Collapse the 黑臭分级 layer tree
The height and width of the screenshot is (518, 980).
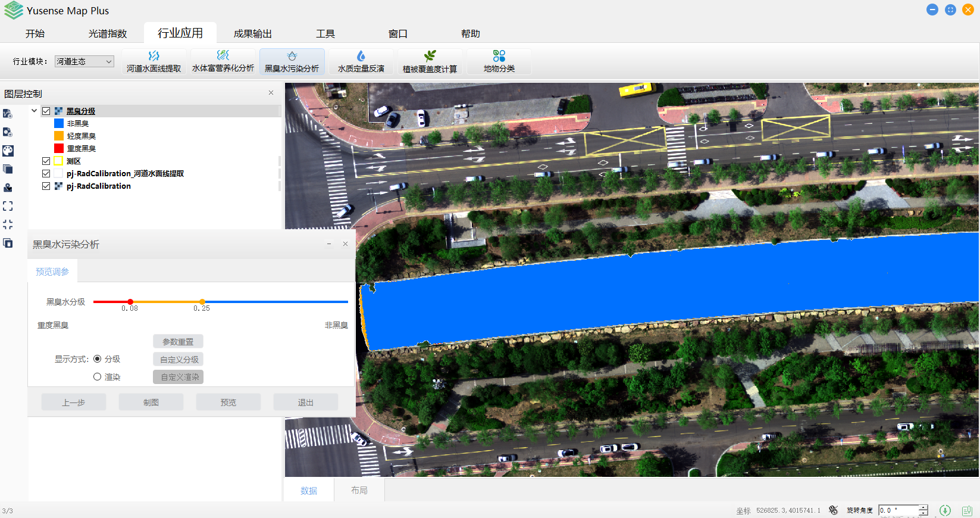pyautogui.click(x=34, y=111)
